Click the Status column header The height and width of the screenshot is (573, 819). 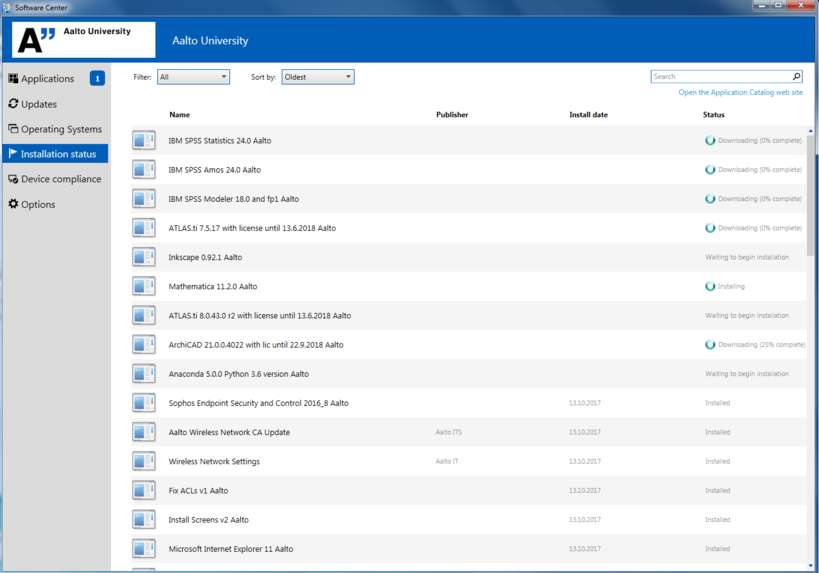713,115
